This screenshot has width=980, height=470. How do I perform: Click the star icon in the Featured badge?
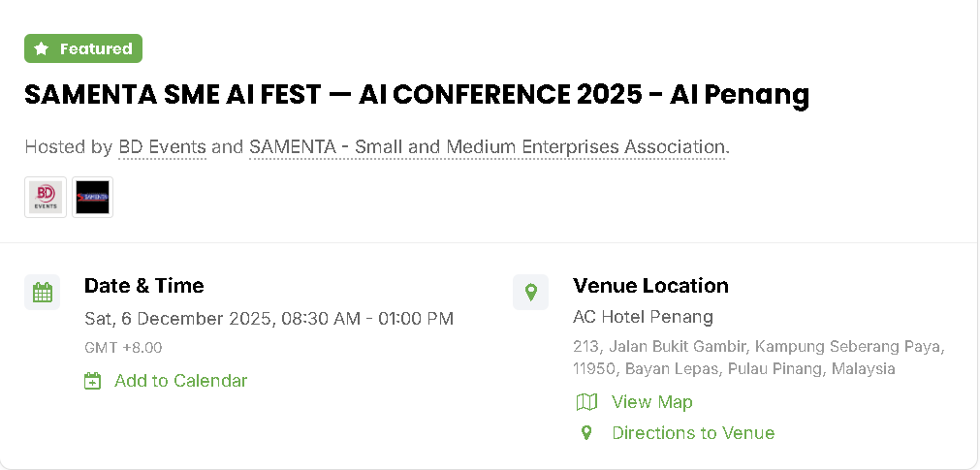click(42, 48)
